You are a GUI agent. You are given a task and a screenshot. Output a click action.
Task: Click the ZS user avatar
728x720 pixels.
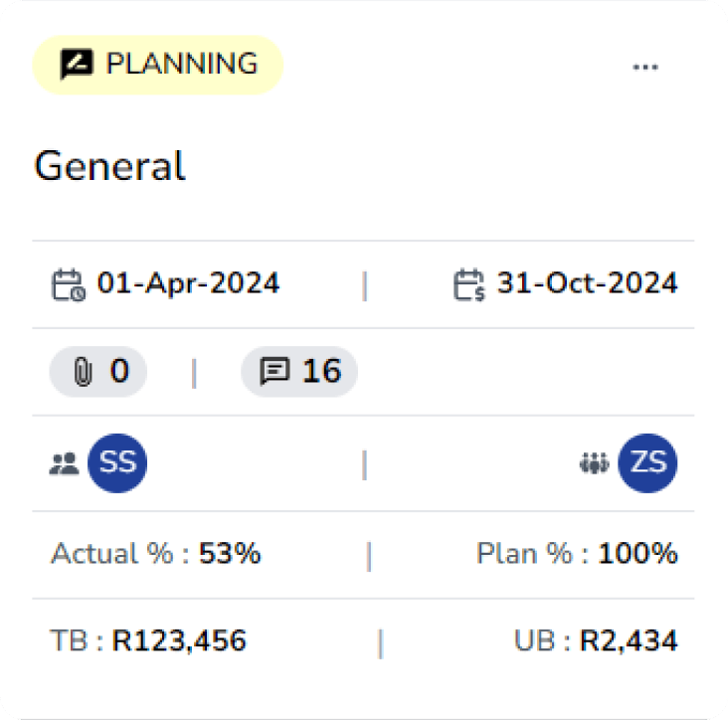click(x=647, y=462)
